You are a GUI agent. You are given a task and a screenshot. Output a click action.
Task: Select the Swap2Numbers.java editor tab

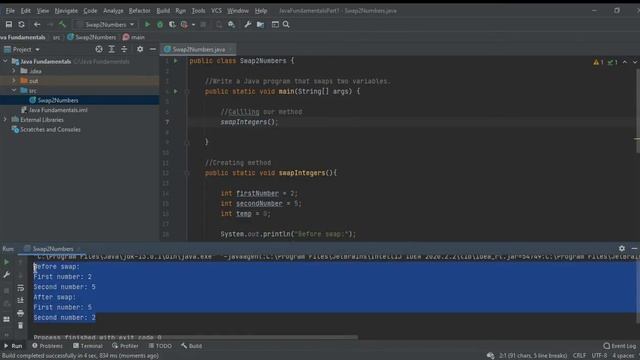(x=198, y=49)
